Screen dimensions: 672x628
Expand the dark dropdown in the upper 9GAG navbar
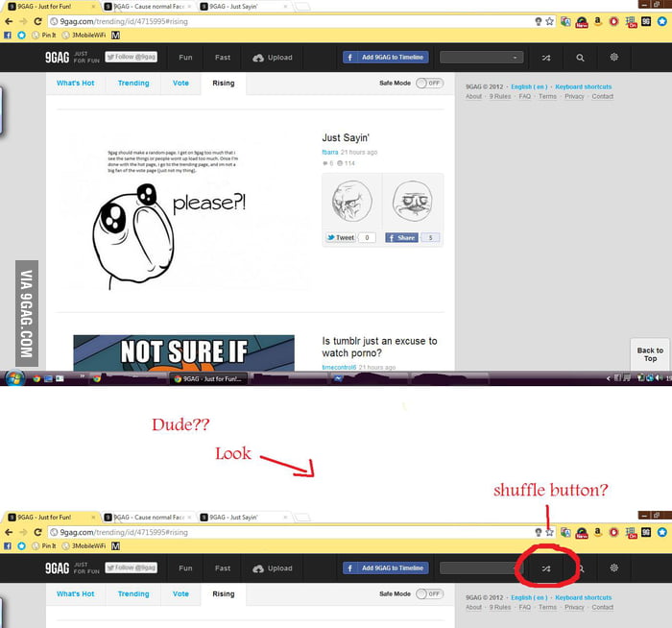pos(481,58)
